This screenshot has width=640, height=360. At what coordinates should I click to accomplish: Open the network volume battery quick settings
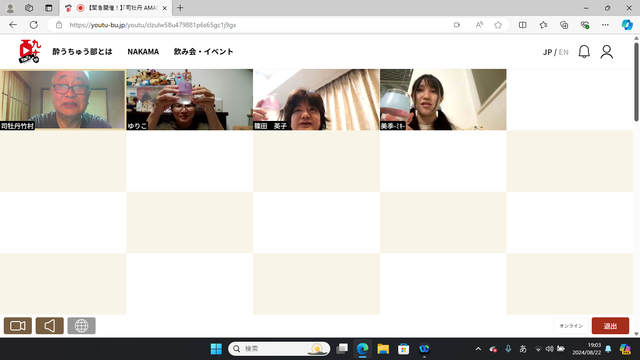pyautogui.click(x=550, y=349)
